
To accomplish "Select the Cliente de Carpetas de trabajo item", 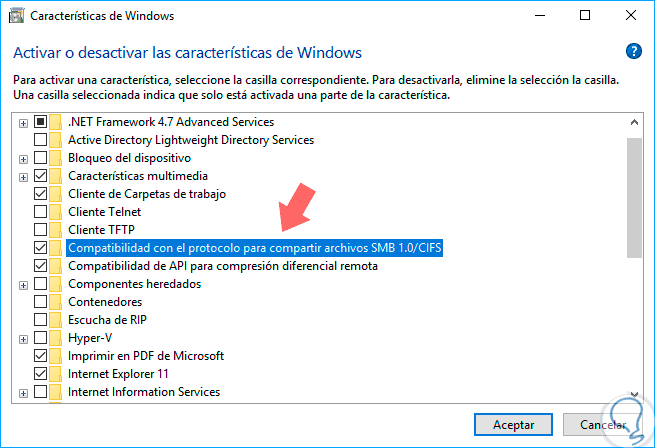I will (146, 194).
